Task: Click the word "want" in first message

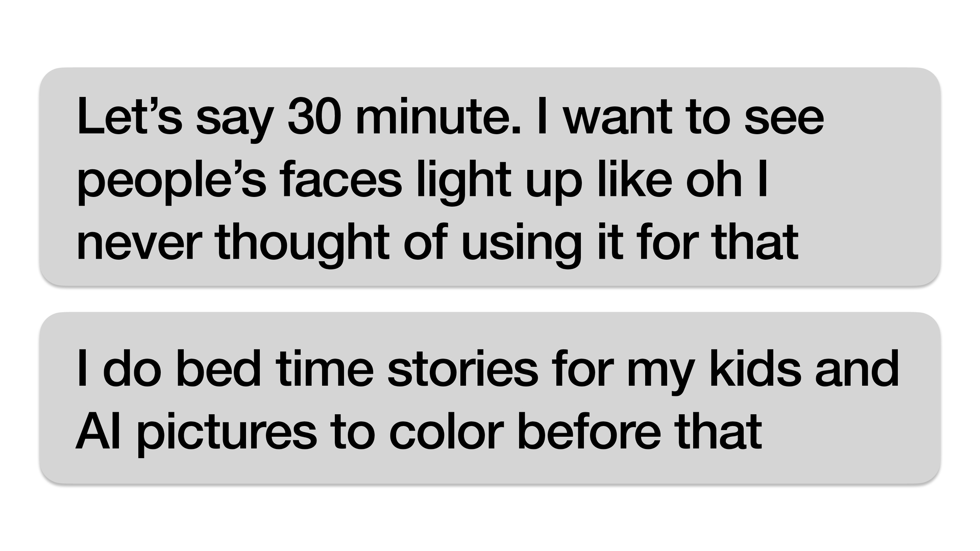Action: pyautogui.click(x=618, y=118)
